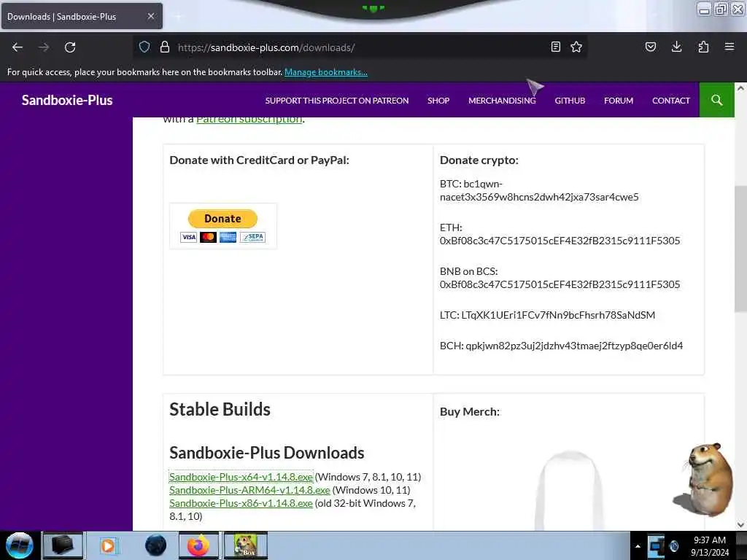This screenshot has height=560, width=747.
Task: Save page to Pocket
Action: coord(651,47)
